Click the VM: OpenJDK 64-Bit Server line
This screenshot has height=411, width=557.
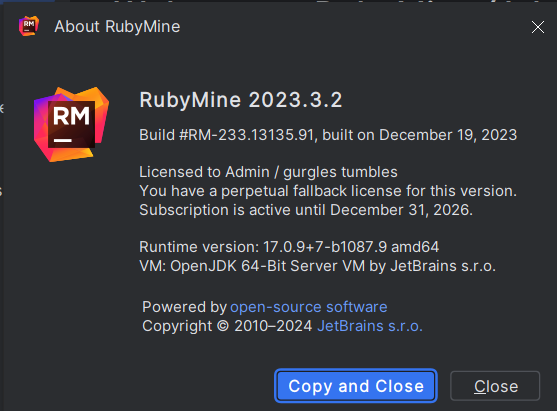(317, 266)
